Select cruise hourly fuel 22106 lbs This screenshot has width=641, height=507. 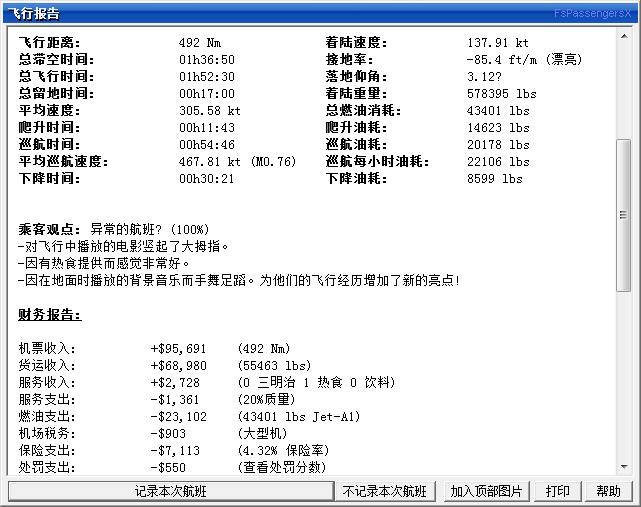498,162
